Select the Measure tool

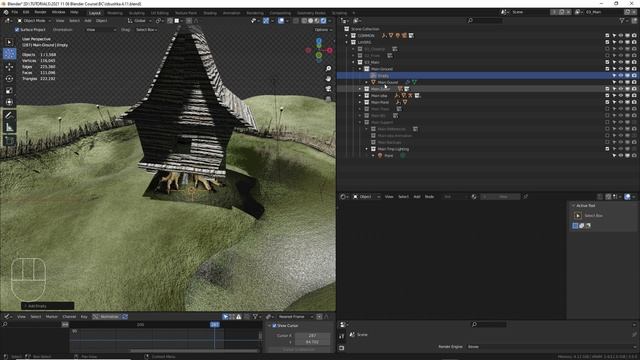(x=9, y=127)
